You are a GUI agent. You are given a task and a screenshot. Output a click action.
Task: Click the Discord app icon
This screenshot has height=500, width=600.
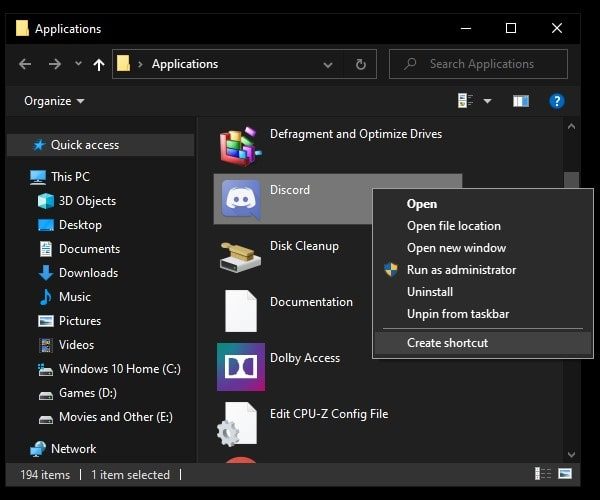(x=241, y=199)
